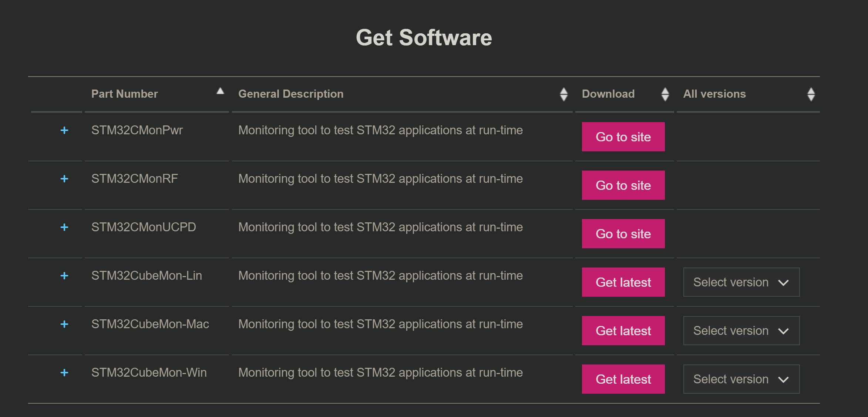
Task: Go to site for STM32CMonRF
Action: click(623, 185)
